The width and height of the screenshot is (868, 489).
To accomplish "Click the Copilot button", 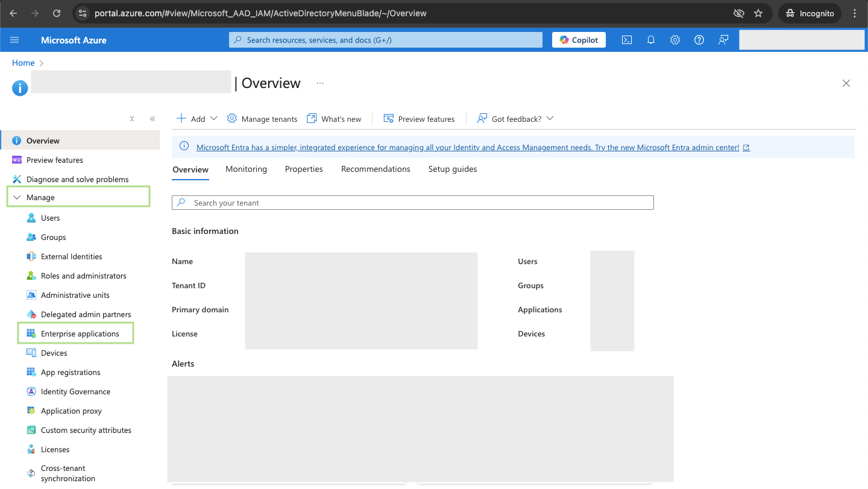I will click(579, 40).
